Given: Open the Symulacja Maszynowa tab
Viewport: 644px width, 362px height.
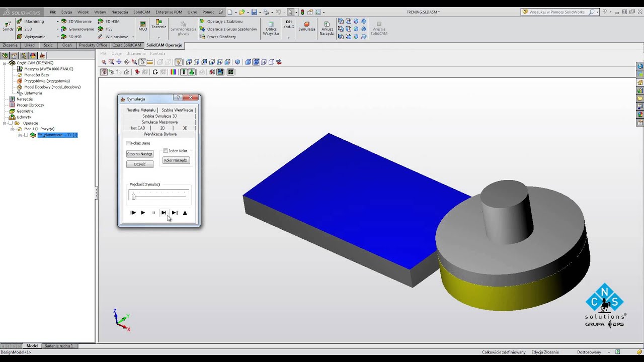Looking at the screenshot, I should pyautogui.click(x=159, y=122).
